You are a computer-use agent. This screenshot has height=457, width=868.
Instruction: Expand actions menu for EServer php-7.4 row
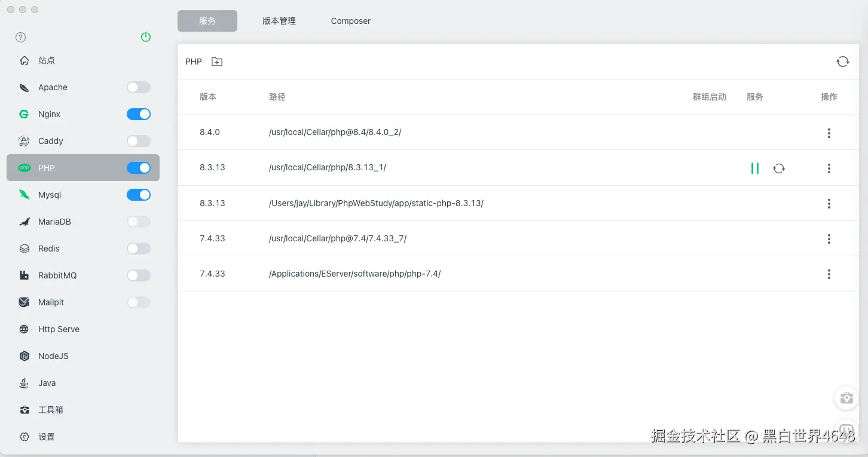(829, 274)
